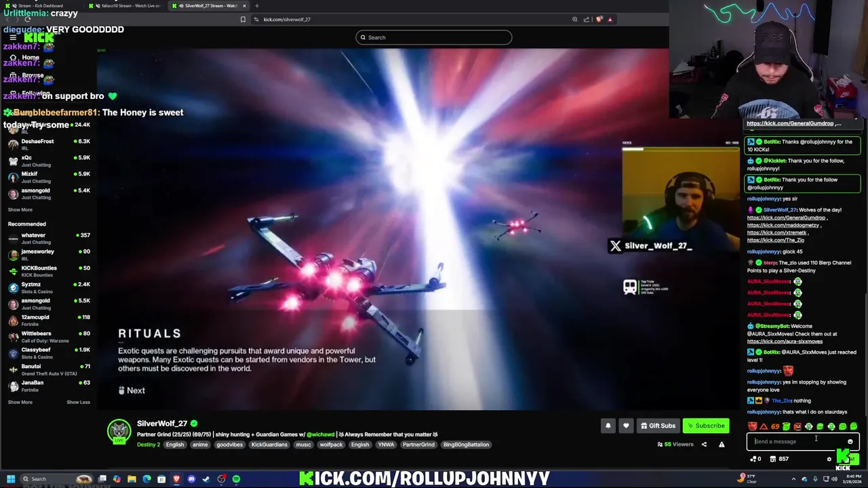Open jamesworley channel in Recommended
The height and width of the screenshot is (488, 868).
tap(49, 255)
